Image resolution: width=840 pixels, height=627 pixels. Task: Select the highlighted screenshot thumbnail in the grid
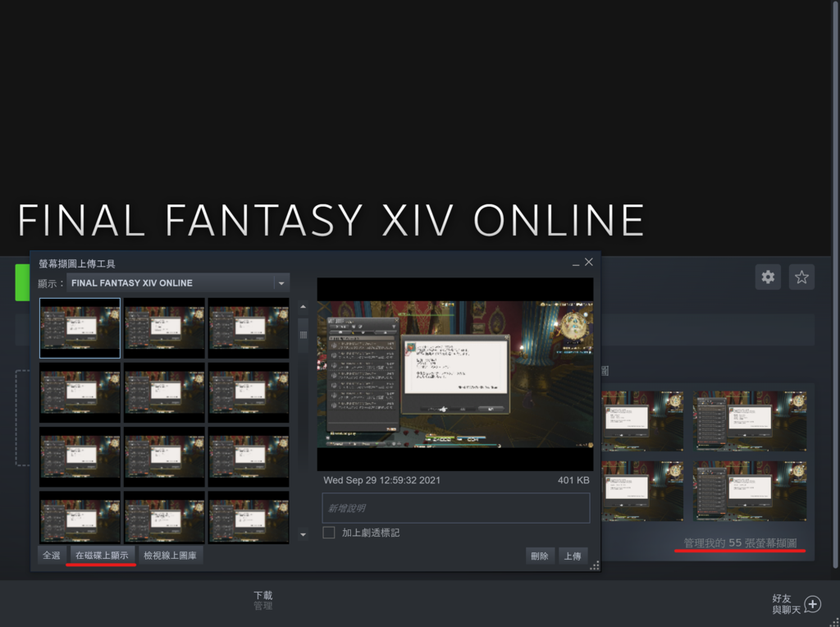pyautogui.click(x=80, y=328)
